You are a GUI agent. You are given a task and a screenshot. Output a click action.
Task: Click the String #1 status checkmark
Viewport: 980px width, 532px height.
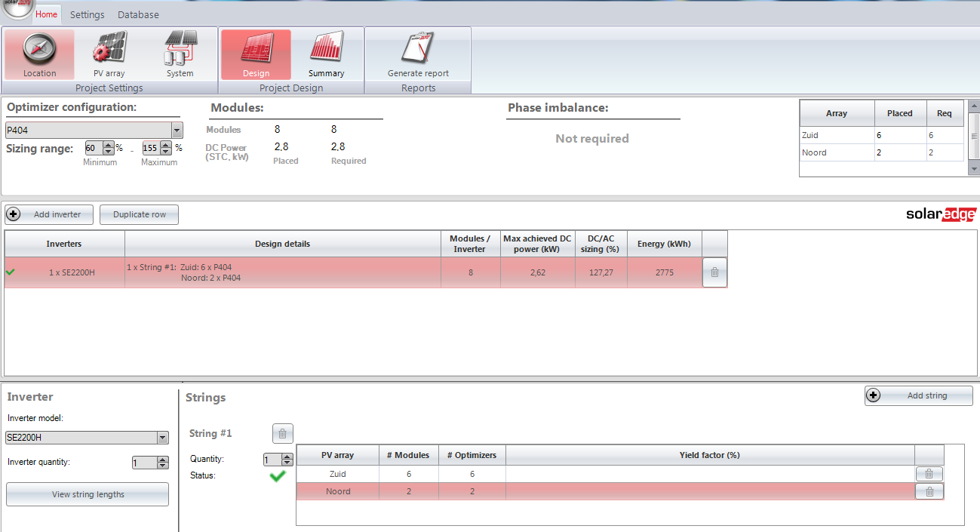pyautogui.click(x=278, y=476)
